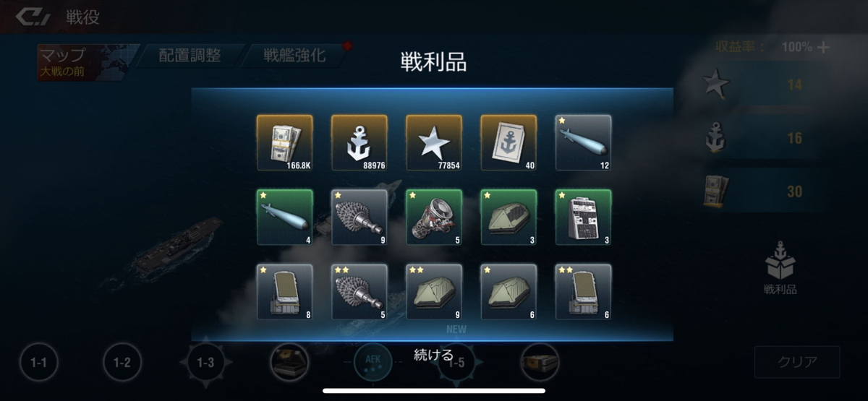The image size is (868, 401).
Task: Open the 配置調整 tab
Action: 190,56
